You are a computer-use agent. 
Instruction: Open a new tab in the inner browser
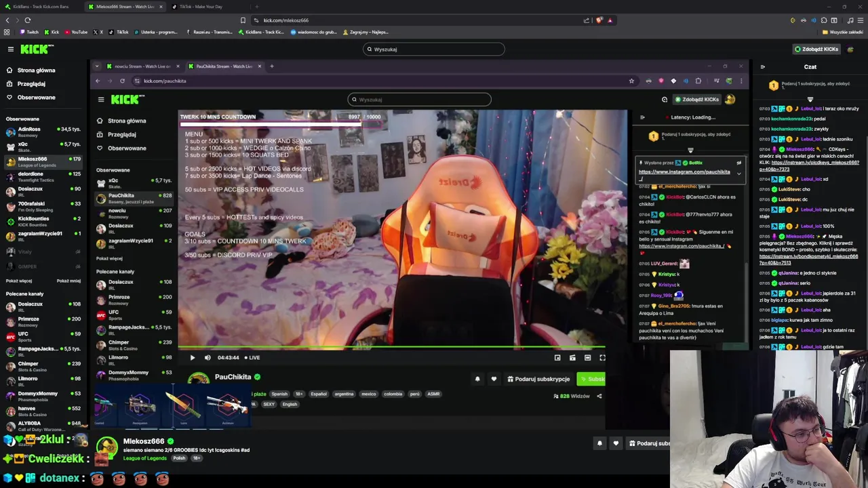point(272,66)
